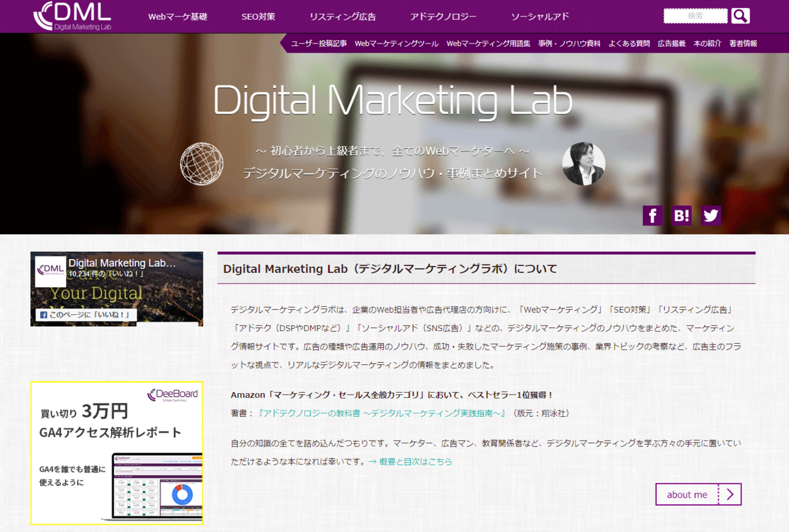Click inside the 検索 search input field
Image resolution: width=789 pixels, height=532 pixels.
tap(695, 14)
